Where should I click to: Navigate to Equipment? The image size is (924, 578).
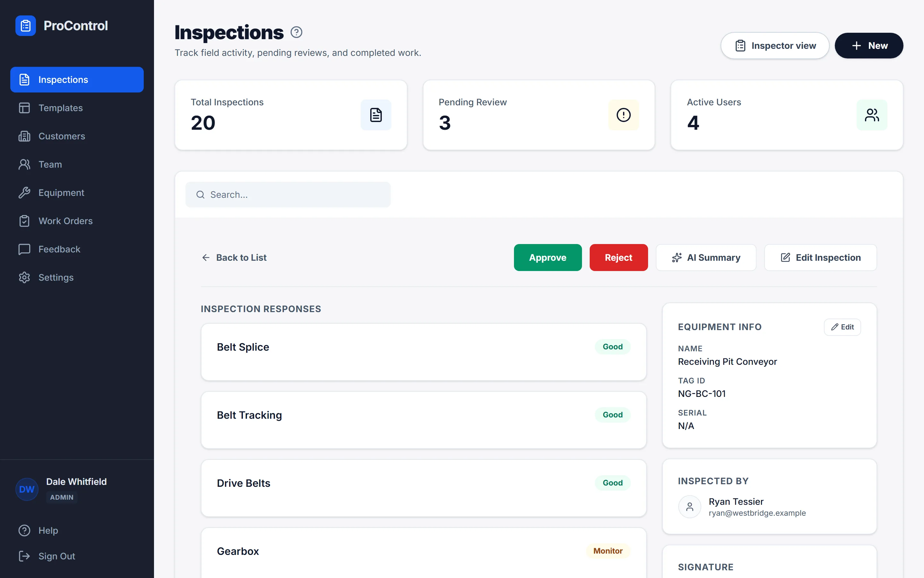77,193
